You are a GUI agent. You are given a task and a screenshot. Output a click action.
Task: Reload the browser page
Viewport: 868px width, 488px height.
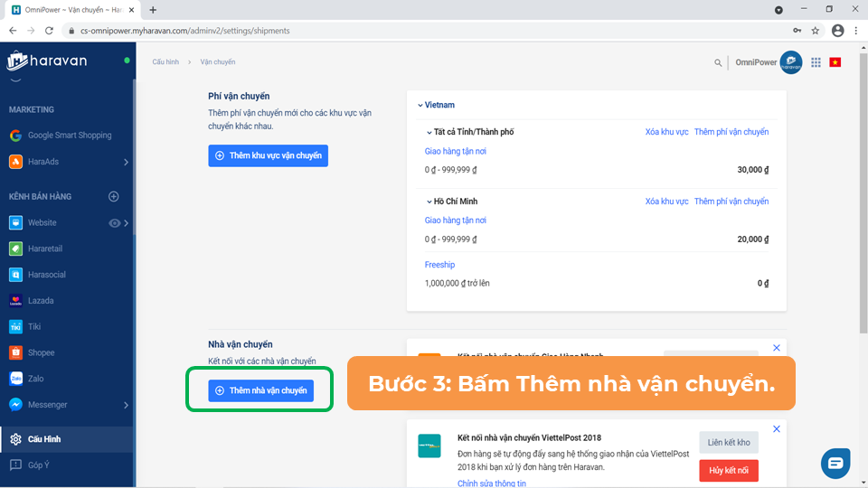(49, 31)
